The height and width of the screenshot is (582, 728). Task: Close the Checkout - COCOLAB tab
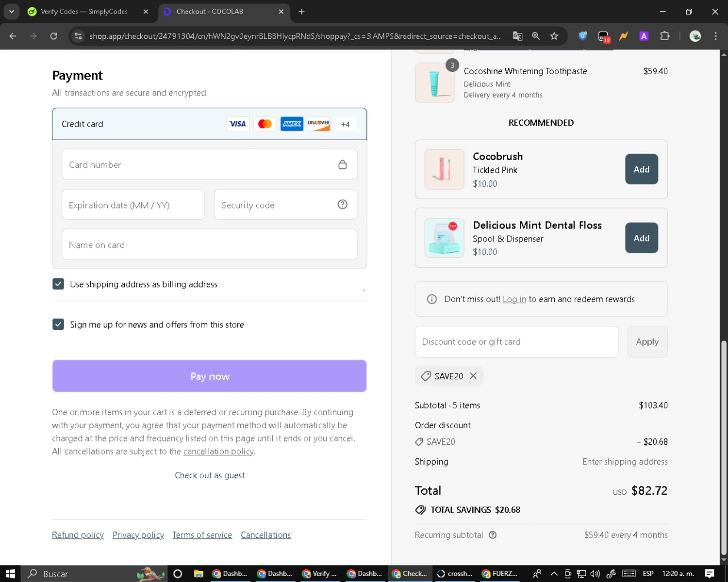pyautogui.click(x=281, y=12)
